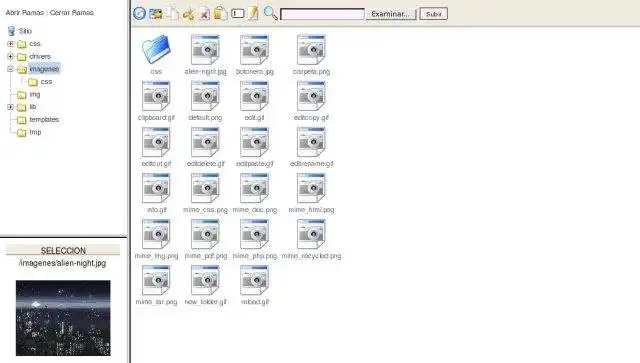The height and width of the screenshot is (363, 640).
Task: Click the alien-night preview thumbnail
Action: (63, 318)
